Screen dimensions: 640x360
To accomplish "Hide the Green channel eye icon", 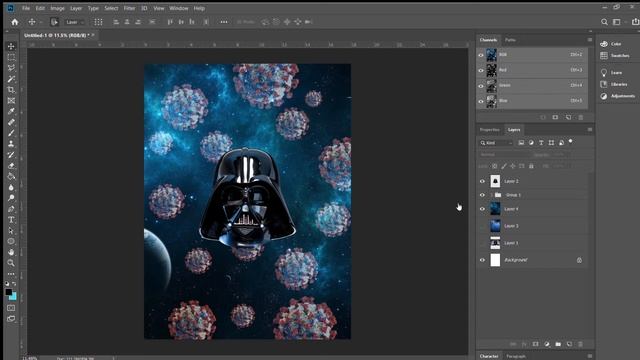I will click(x=481, y=86).
